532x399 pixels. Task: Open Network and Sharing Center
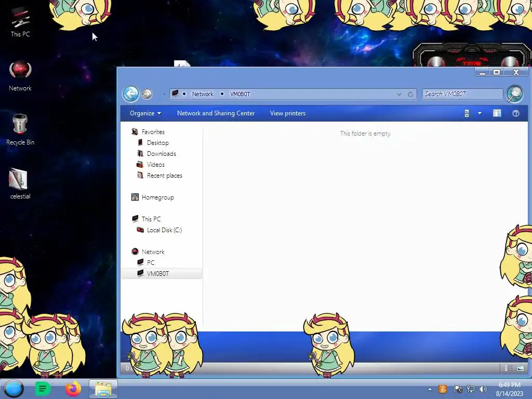coord(216,113)
